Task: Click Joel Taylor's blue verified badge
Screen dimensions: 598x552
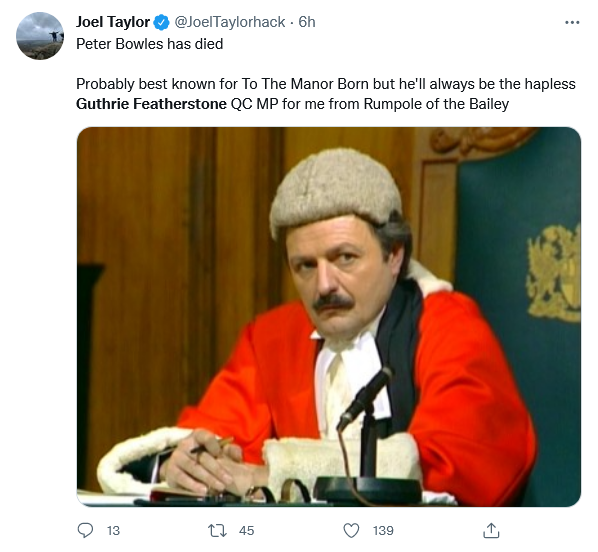Action: tap(161, 23)
